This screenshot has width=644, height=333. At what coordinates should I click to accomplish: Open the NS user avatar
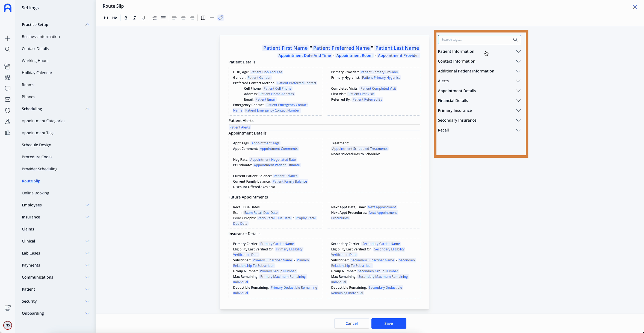click(x=8, y=325)
